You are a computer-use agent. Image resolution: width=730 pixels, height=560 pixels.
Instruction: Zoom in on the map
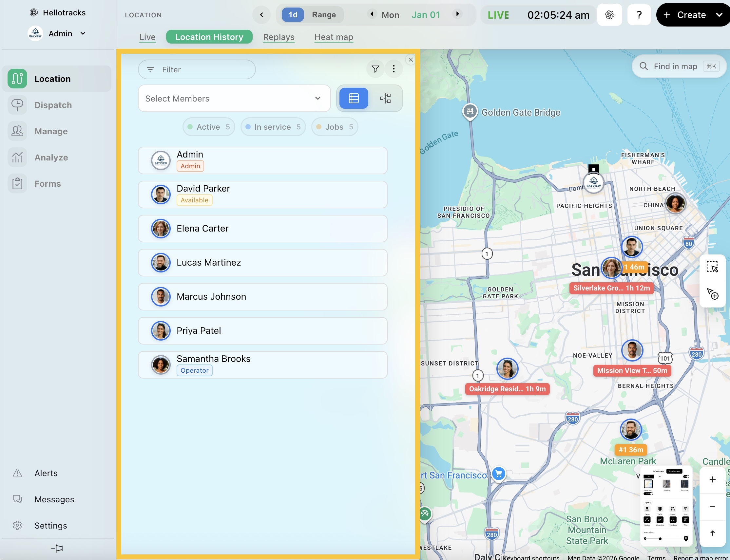click(712, 479)
